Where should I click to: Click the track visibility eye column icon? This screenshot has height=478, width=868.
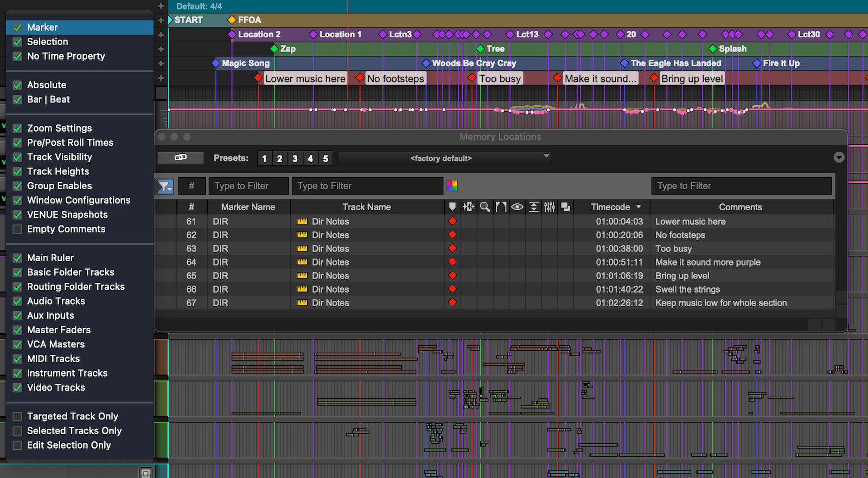tap(518, 206)
